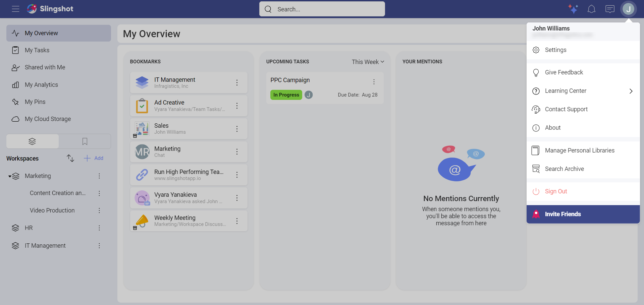Open IT Management bookmark more options
Viewport: 644px width, 305px height.
[x=237, y=82]
